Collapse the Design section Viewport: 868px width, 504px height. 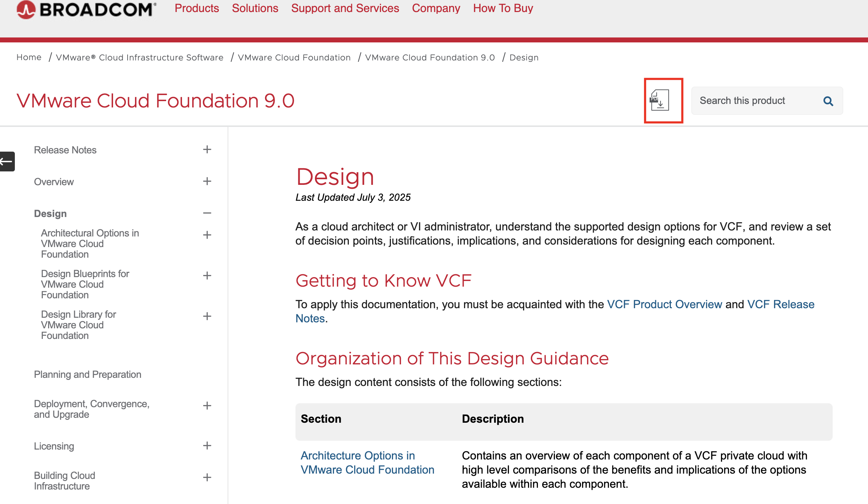point(207,213)
